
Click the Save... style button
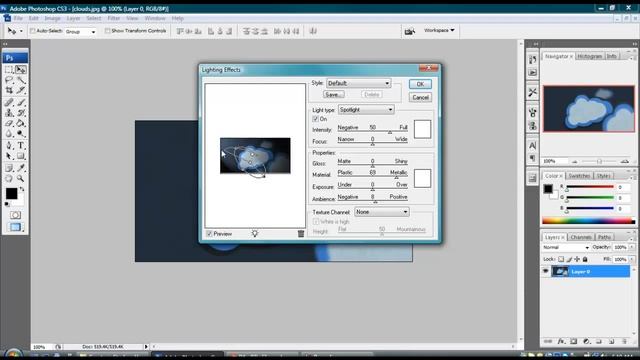coord(333,95)
